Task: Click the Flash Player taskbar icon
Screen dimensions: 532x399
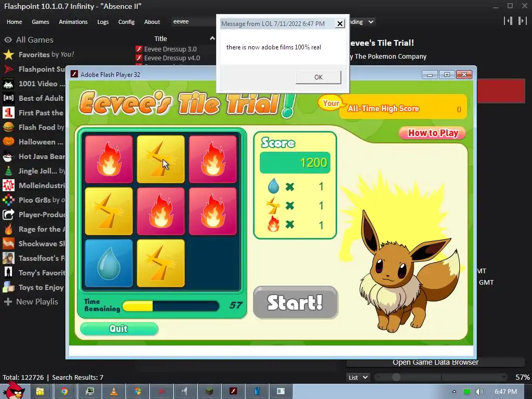Action: 233,391
